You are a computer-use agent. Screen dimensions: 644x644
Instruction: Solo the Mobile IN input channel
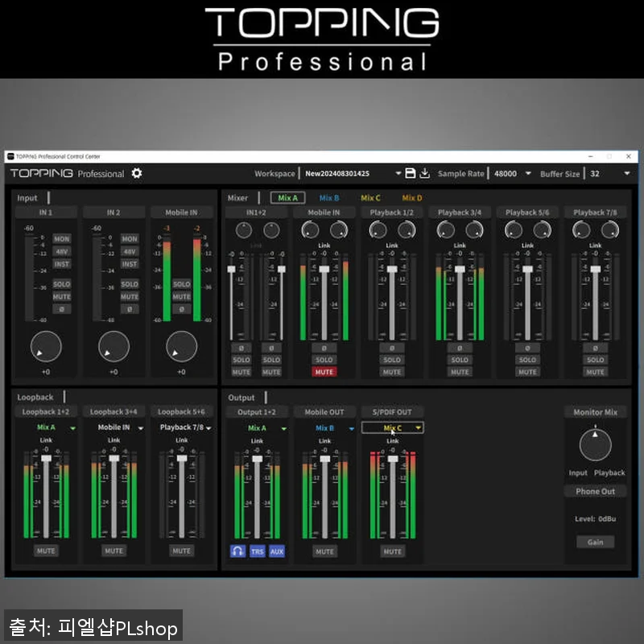[182, 284]
